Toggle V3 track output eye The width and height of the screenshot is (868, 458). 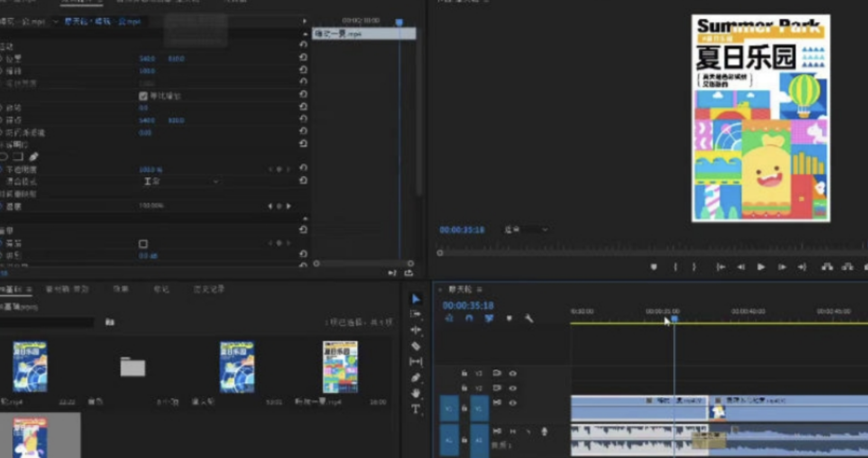512,373
